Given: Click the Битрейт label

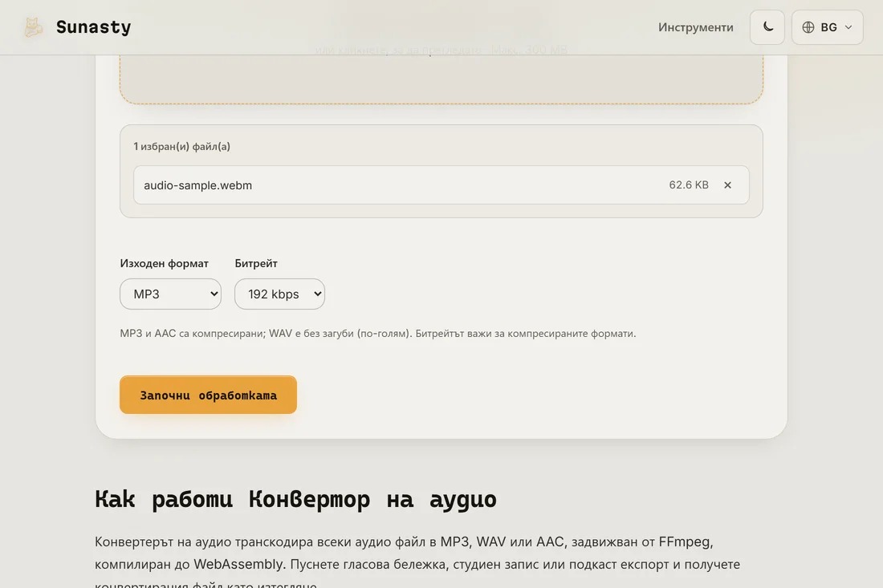Looking at the screenshot, I should pos(255,263).
